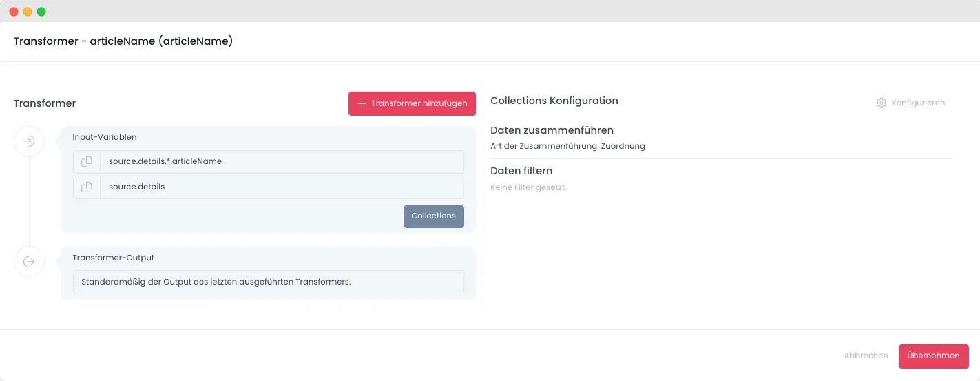980x381 pixels.
Task: Click the Transformer-Output description field
Action: coord(269,282)
